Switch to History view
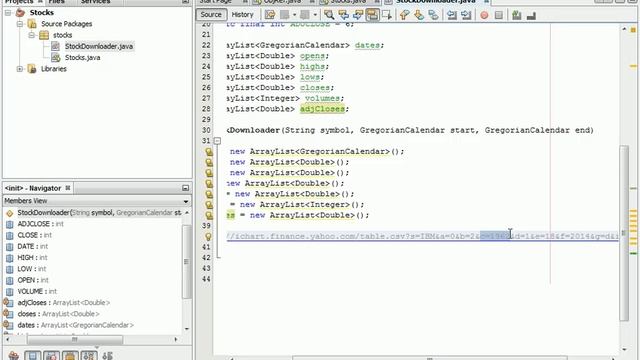The height and width of the screenshot is (360, 640). (x=242, y=15)
